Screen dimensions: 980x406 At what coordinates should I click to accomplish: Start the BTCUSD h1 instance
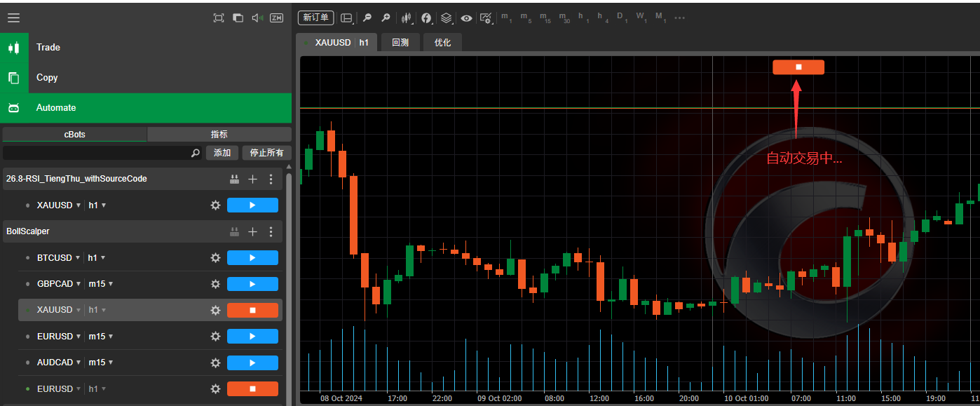point(252,258)
